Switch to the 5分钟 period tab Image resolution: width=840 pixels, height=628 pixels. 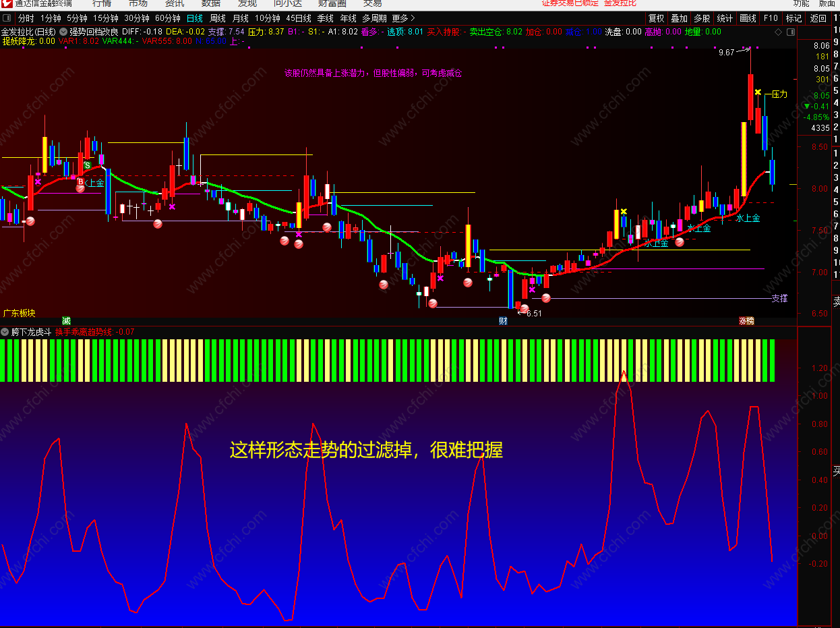(77, 18)
